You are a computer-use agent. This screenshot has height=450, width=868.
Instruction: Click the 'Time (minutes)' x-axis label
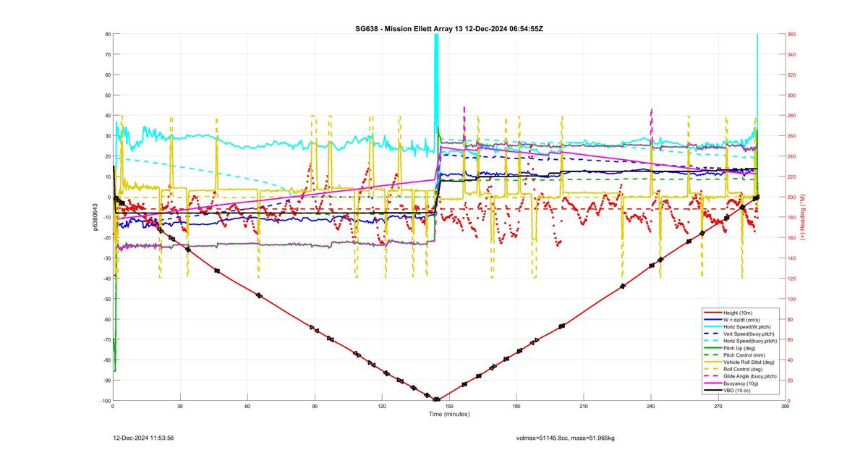(x=449, y=415)
